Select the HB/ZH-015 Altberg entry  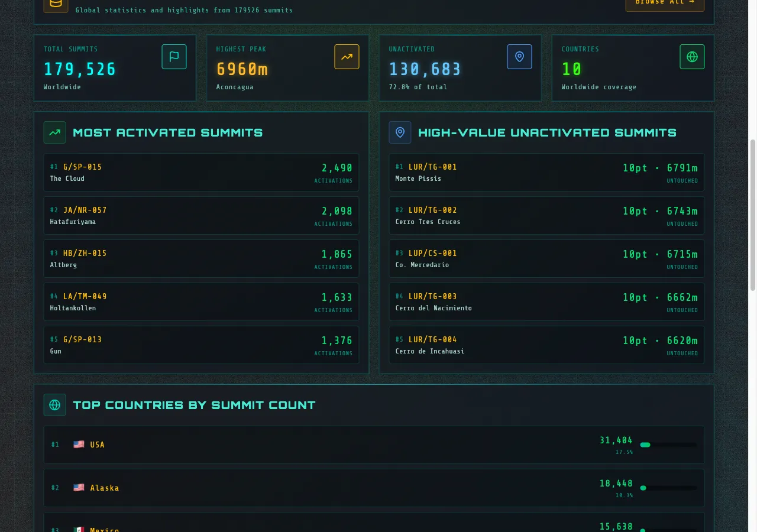(201, 259)
